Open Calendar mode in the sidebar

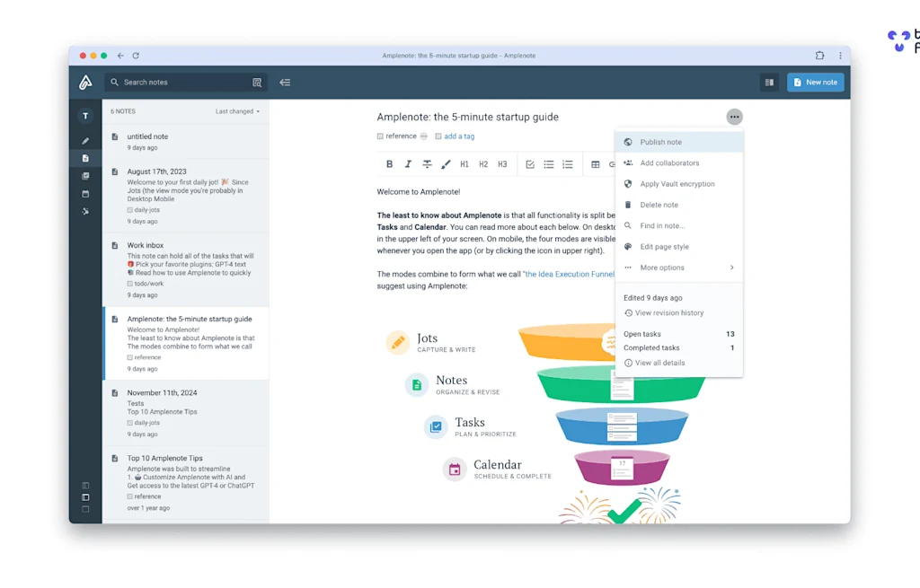(85, 194)
